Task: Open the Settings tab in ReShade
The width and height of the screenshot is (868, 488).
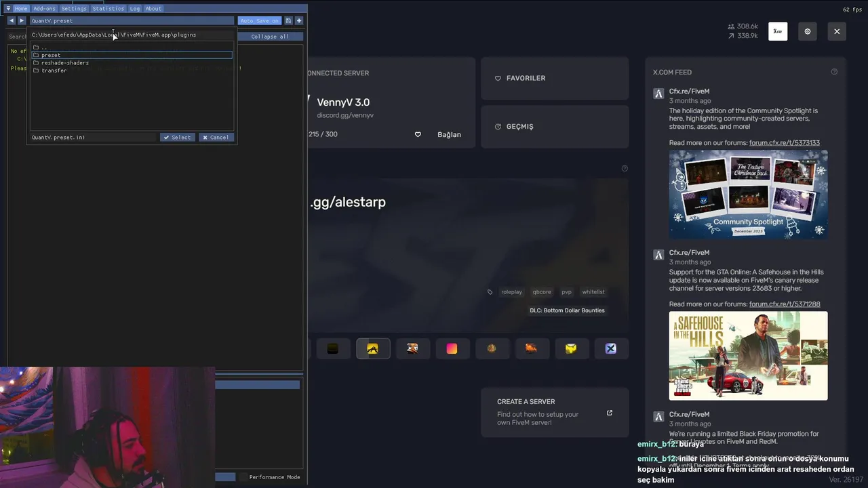Action: click(x=74, y=9)
